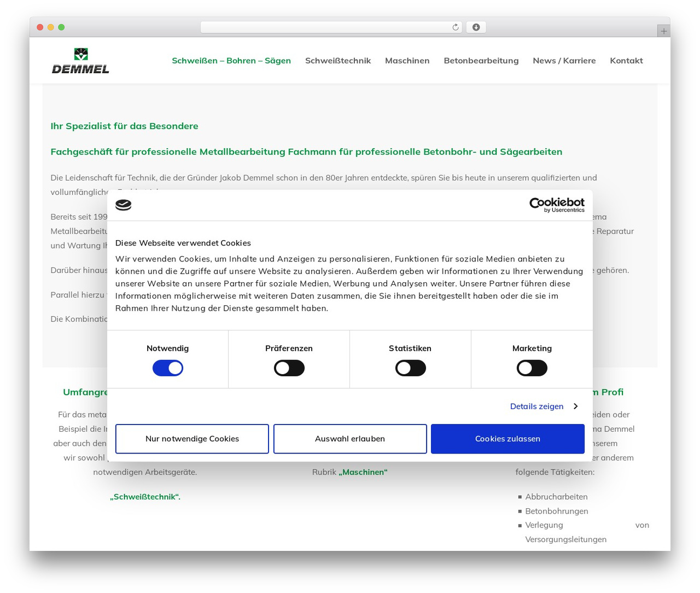Open the Schweißtechnik menu item
Screen dimensions: 700x593
click(x=338, y=61)
